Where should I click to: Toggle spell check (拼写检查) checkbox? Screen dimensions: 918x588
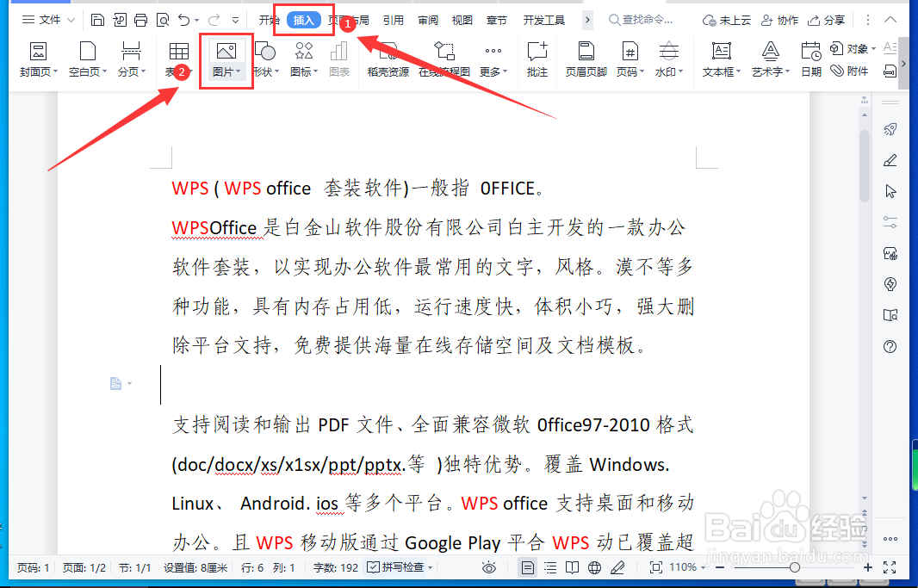coord(373,567)
